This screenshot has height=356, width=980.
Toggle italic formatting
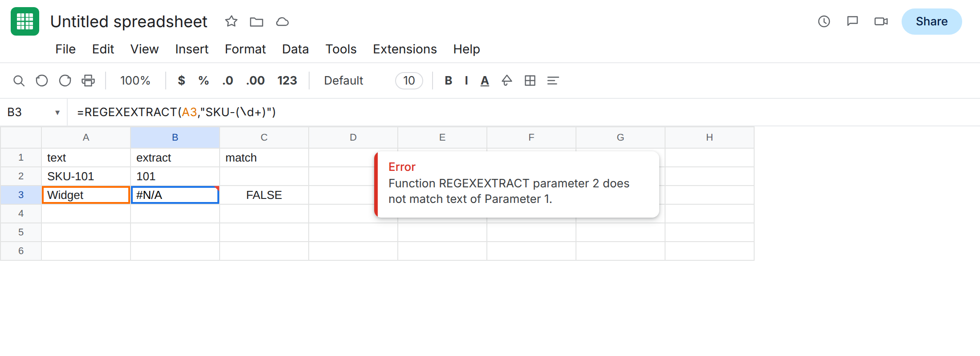coord(466,81)
